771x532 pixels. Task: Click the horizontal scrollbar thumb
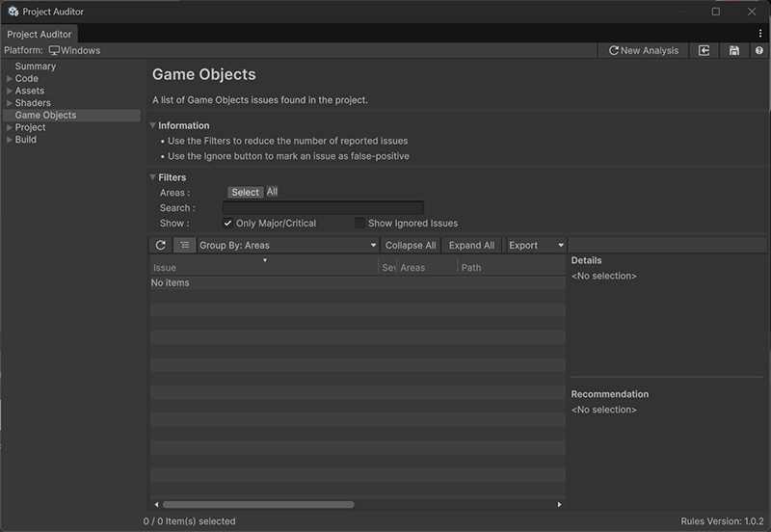[x=258, y=504]
